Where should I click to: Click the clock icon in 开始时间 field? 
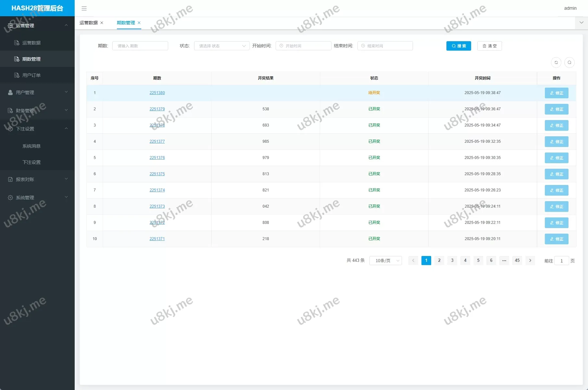coord(281,46)
